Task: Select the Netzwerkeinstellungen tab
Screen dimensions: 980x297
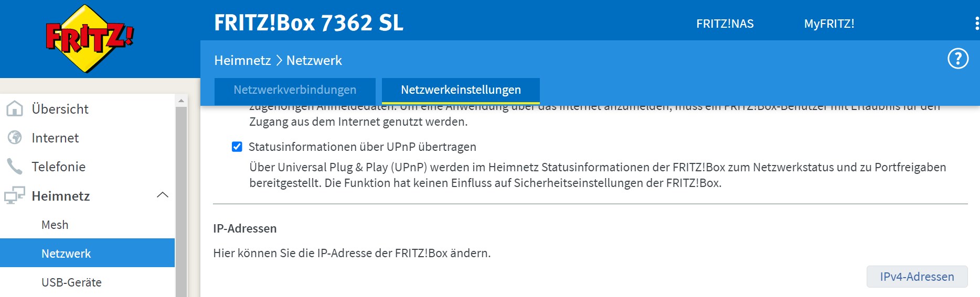Action: pyautogui.click(x=461, y=90)
